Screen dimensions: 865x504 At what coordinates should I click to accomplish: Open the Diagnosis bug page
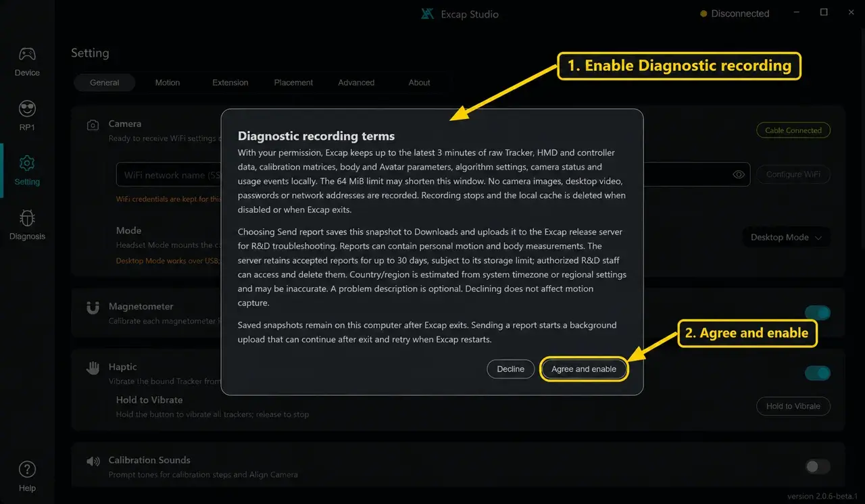tap(27, 225)
